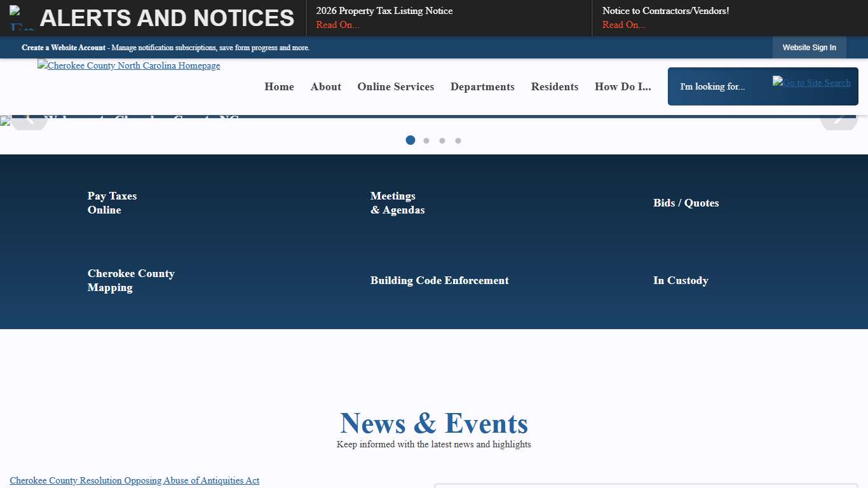Image resolution: width=868 pixels, height=488 pixels.
Task: Click the next slide arrow on the carousel
Action: coord(838,118)
